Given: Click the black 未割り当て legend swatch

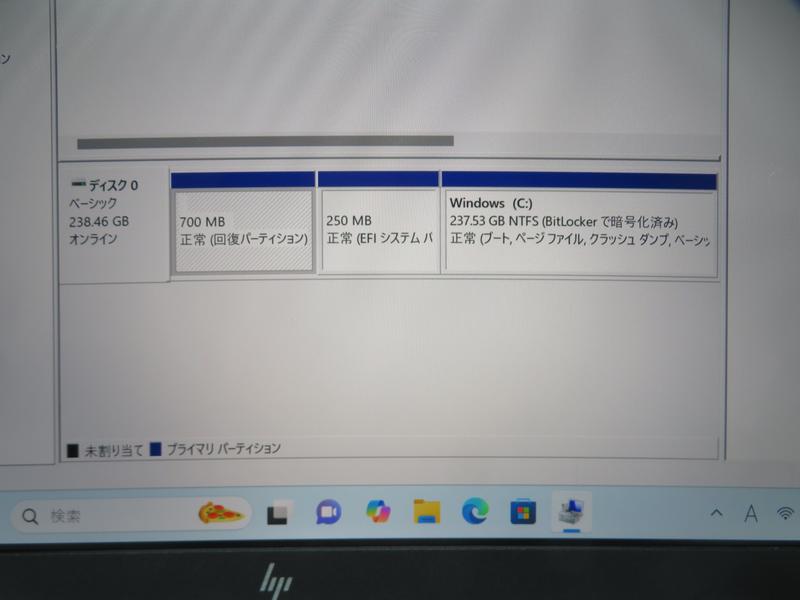Looking at the screenshot, I should pyautogui.click(x=73, y=451).
